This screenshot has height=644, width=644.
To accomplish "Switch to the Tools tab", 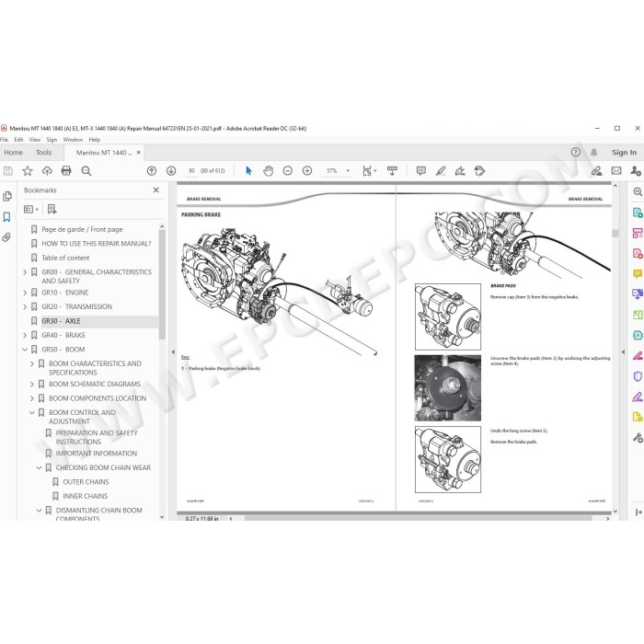I will pyautogui.click(x=43, y=153).
